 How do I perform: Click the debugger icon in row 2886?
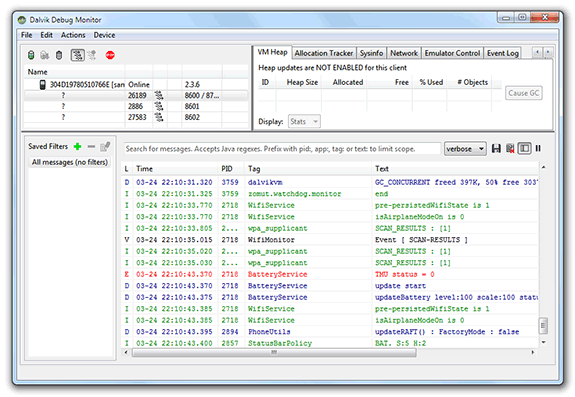click(159, 107)
